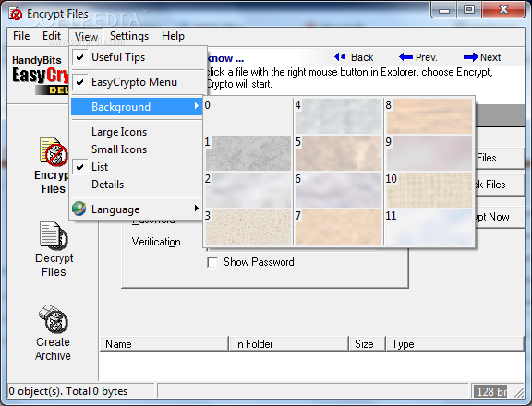Image resolution: width=532 pixels, height=406 pixels.
Task: Click the Back arrow icon
Action: coord(340,57)
